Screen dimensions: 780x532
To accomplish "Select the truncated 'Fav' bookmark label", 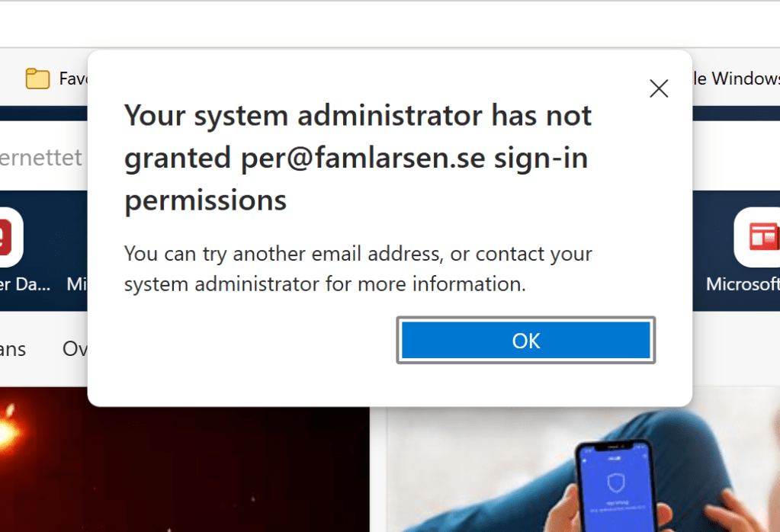I will [75, 79].
